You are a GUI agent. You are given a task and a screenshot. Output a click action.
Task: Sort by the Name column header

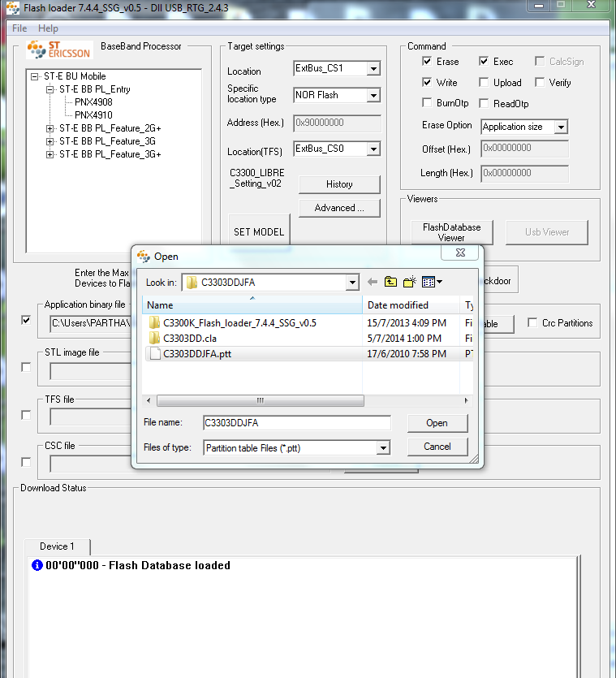point(252,304)
